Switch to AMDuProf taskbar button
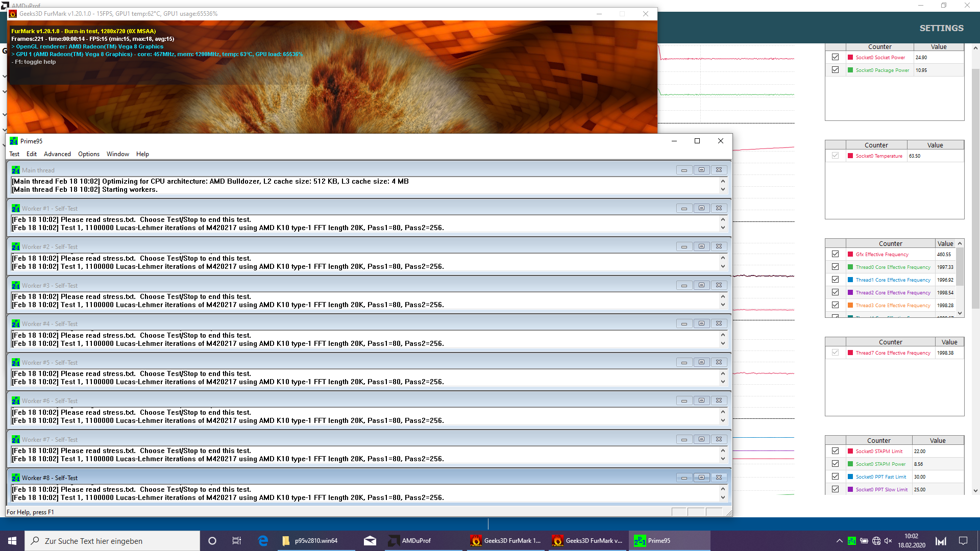This screenshot has height=551, width=980. [416, 541]
